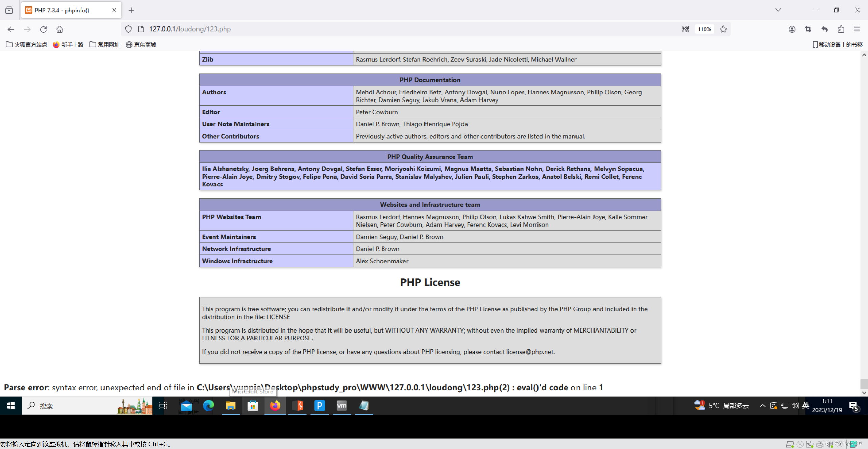Expand the system tray hidden icons

coord(762,406)
